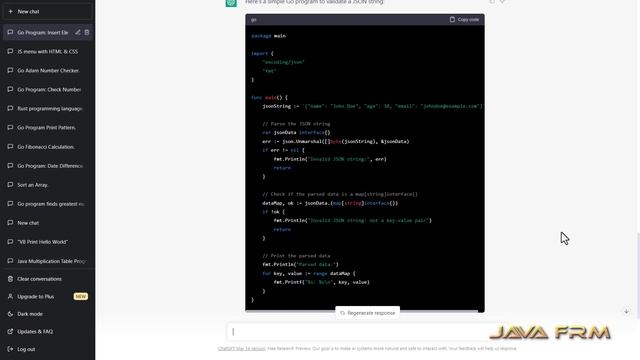Delete the Go Program: Insert chat with trash icon

tap(87, 32)
